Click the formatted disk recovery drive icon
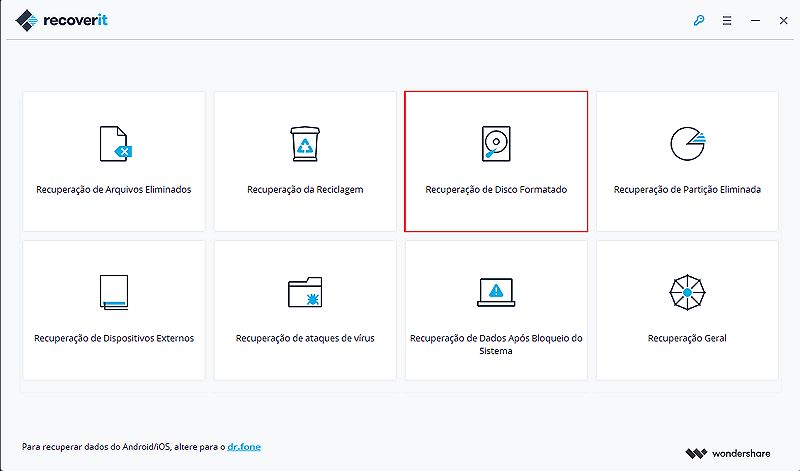This screenshot has height=471, width=800. pos(496,144)
